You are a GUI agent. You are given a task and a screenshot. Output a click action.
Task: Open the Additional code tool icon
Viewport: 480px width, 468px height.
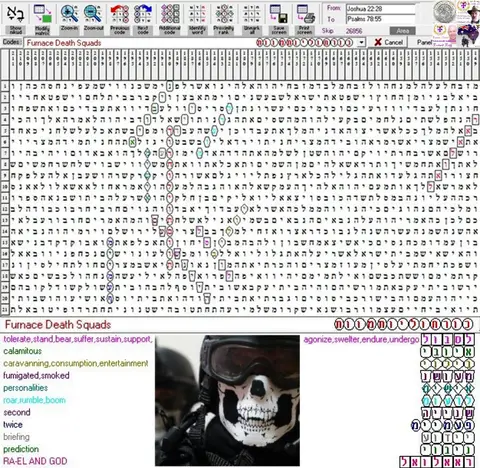[x=170, y=14]
